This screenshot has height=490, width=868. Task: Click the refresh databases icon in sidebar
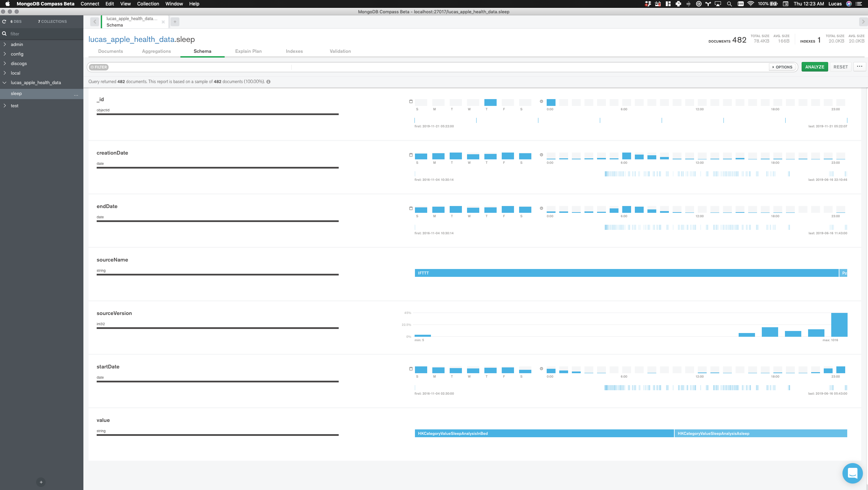click(x=4, y=21)
